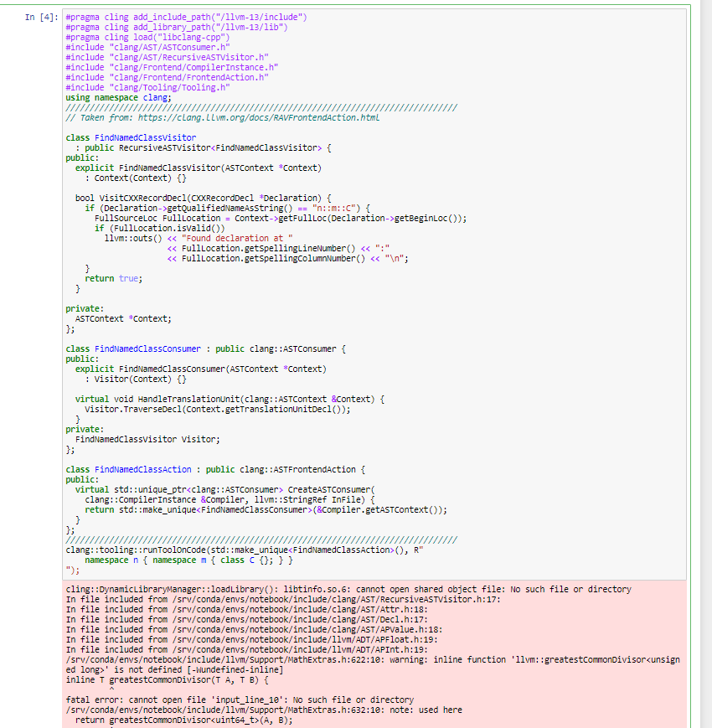Click the MathExtras.h warning line

335,659
